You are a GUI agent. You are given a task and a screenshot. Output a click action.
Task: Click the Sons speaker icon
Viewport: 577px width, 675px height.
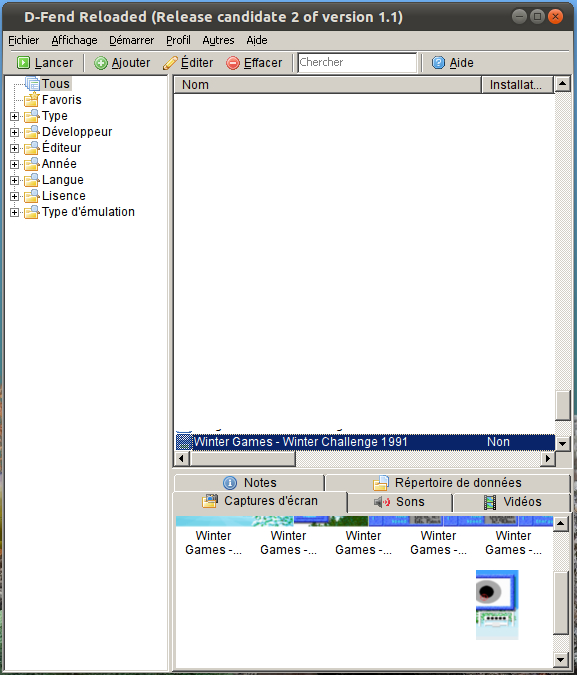coord(382,502)
